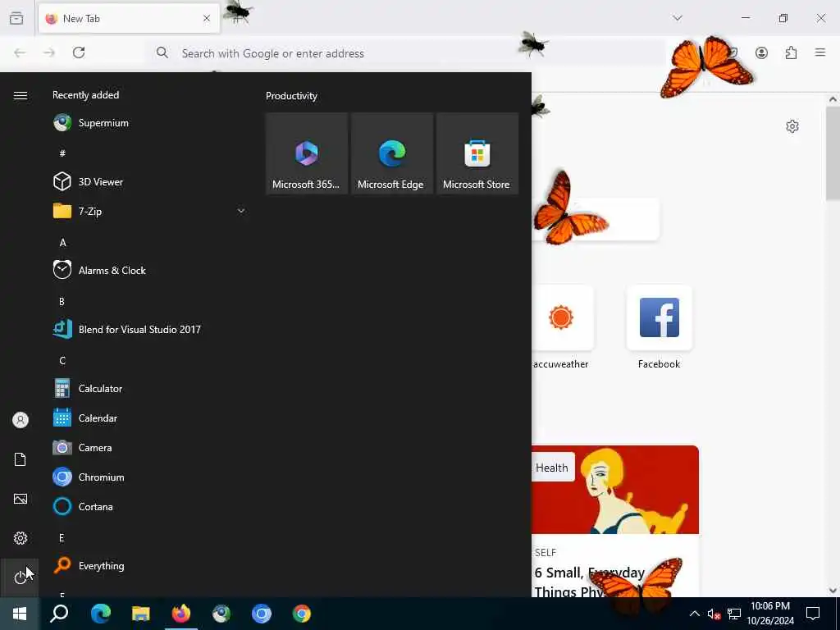The height and width of the screenshot is (630, 840).
Task: Click Firefox View icon
Action: [x=16, y=19]
